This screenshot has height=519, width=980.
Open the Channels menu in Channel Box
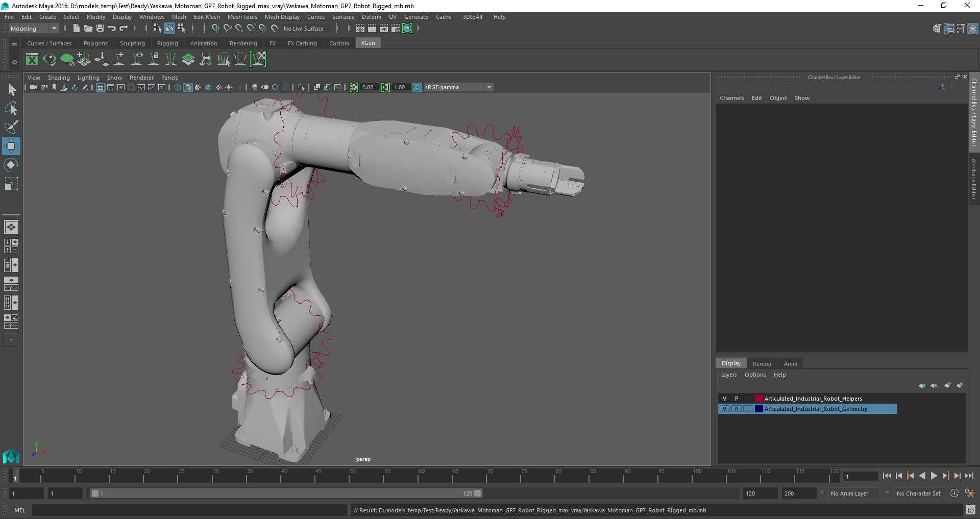[731, 98]
